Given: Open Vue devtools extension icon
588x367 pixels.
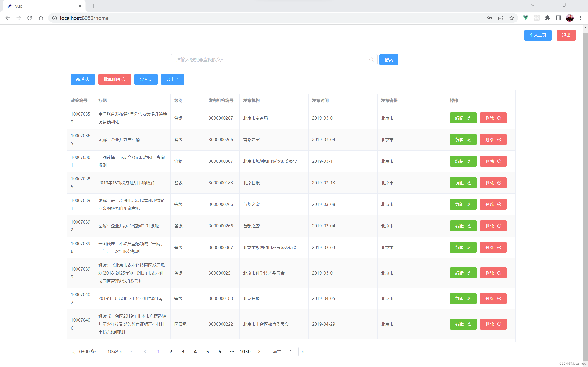Looking at the screenshot, I should click(x=526, y=18).
